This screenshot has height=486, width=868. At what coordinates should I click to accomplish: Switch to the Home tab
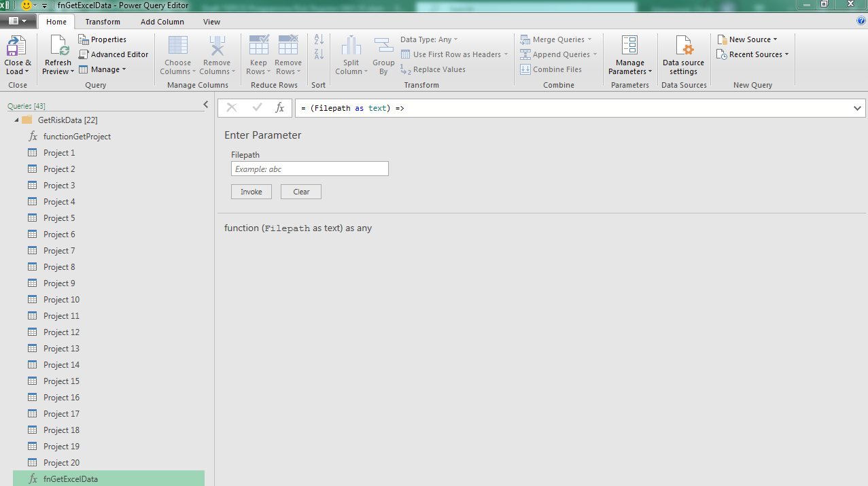tap(56, 22)
